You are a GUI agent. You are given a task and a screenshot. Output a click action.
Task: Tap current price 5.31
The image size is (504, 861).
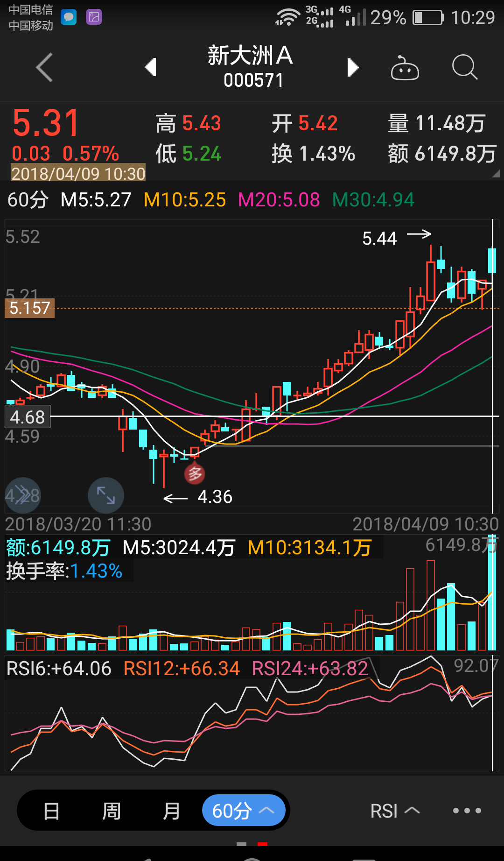coord(46,123)
